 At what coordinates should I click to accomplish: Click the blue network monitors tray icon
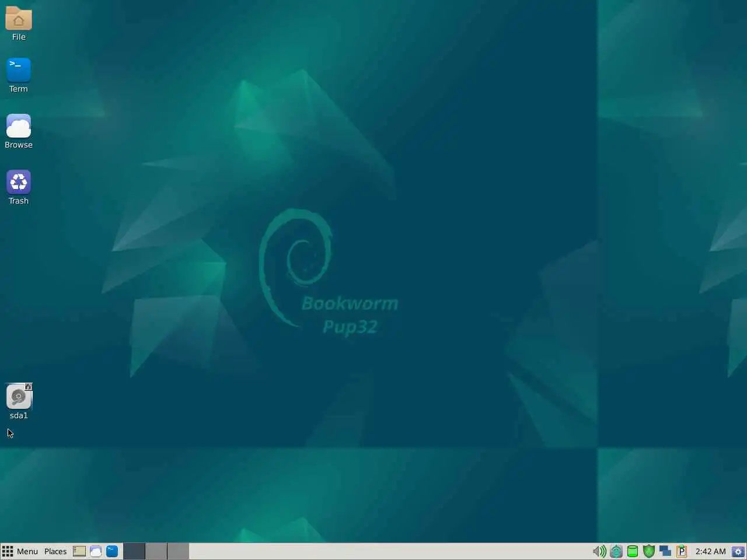tap(665, 551)
